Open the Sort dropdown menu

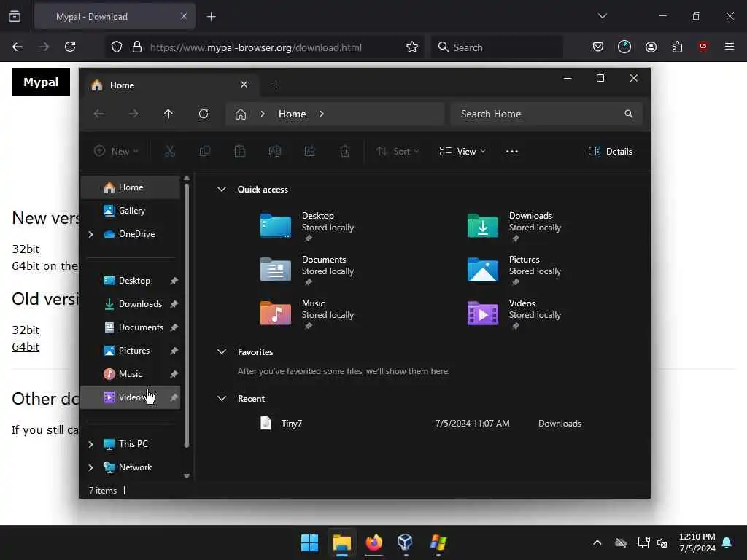(x=398, y=152)
